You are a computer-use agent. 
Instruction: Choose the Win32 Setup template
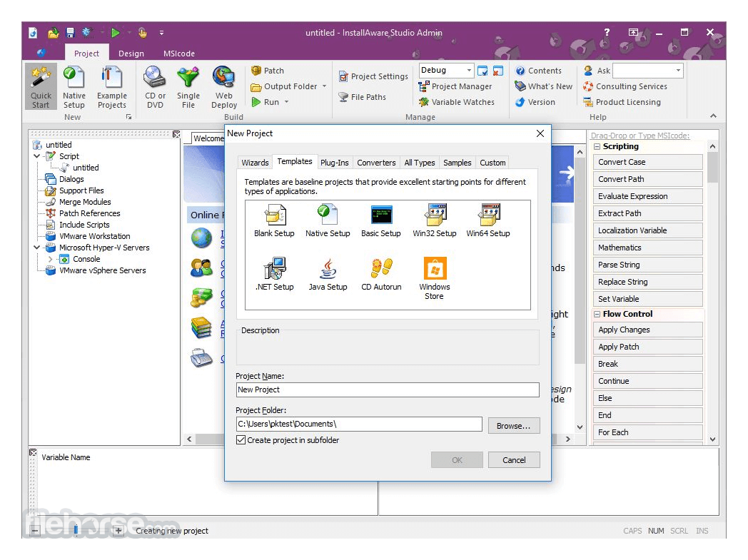434,220
